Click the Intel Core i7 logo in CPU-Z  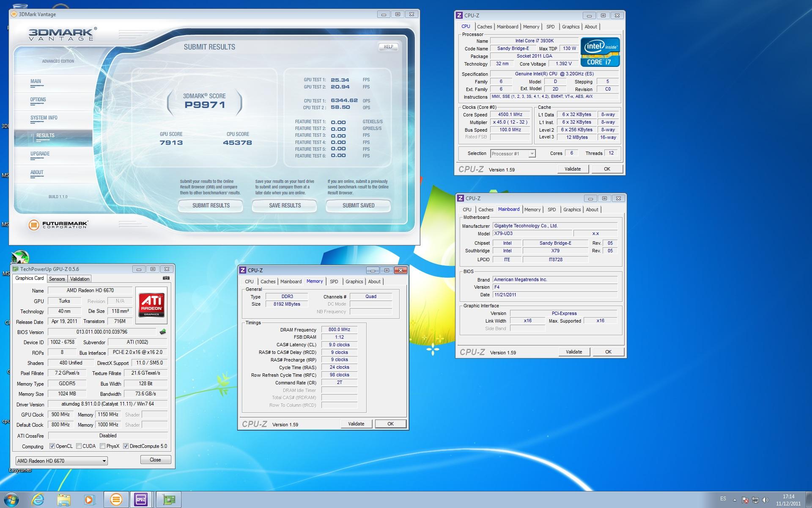tap(600, 52)
